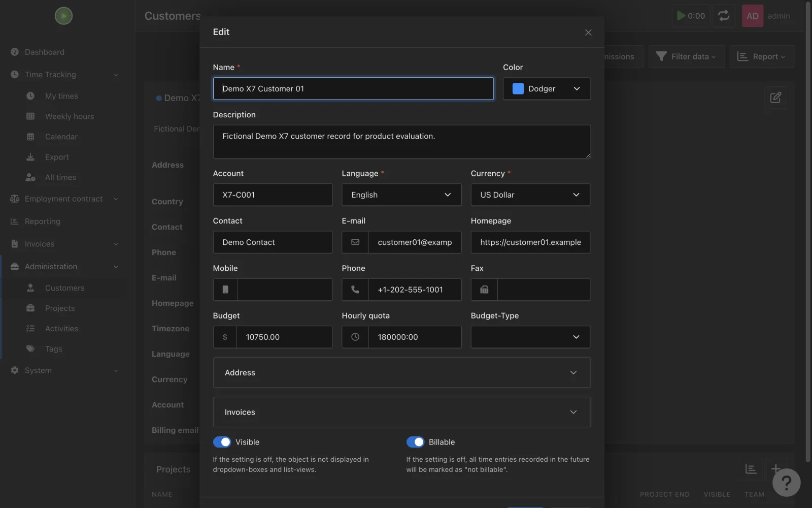This screenshot has height=508, width=812.
Task: Click the Phone field +1-202-555-1001
Action: [x=415, y=290]
